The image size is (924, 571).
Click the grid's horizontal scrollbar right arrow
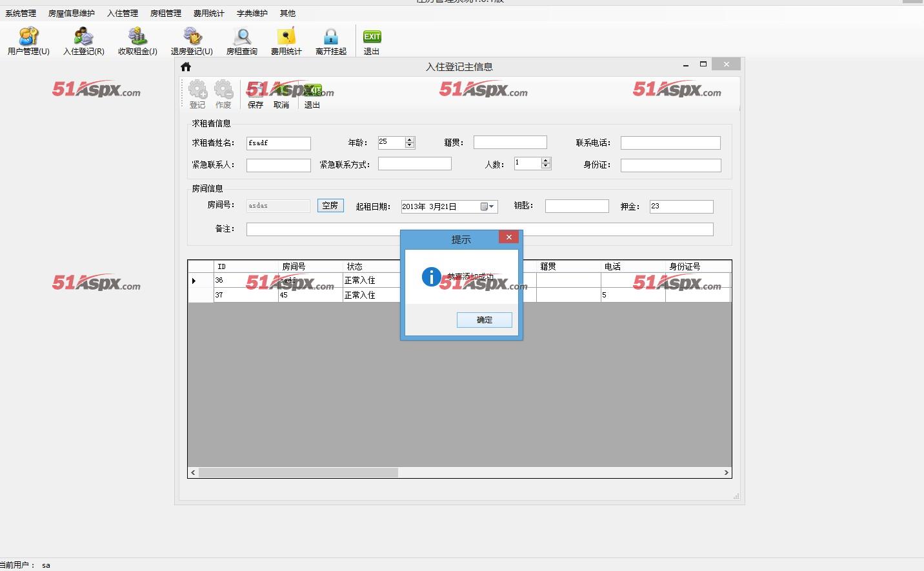tap(727, 473)
